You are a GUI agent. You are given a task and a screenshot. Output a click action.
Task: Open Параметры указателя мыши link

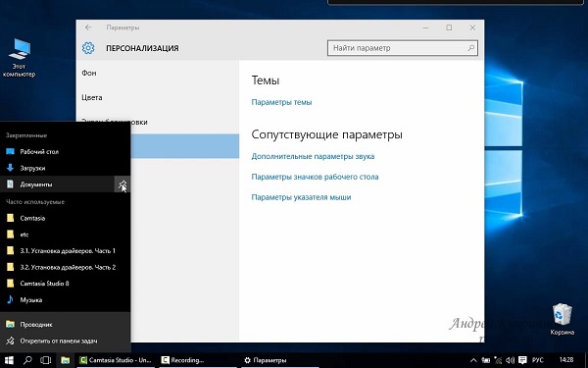coord(301,197)
